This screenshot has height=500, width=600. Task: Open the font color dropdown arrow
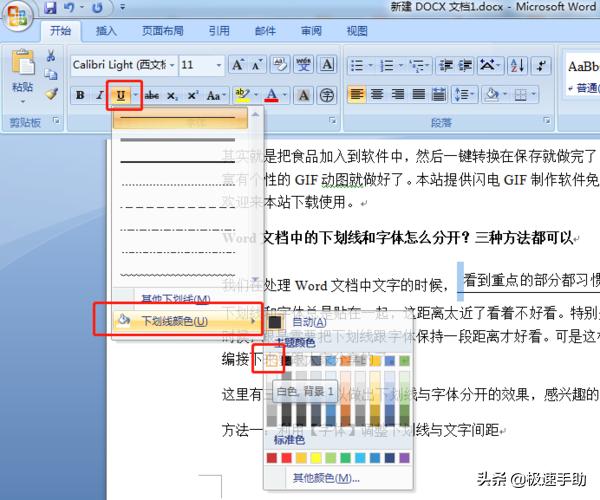pos(285,95)
